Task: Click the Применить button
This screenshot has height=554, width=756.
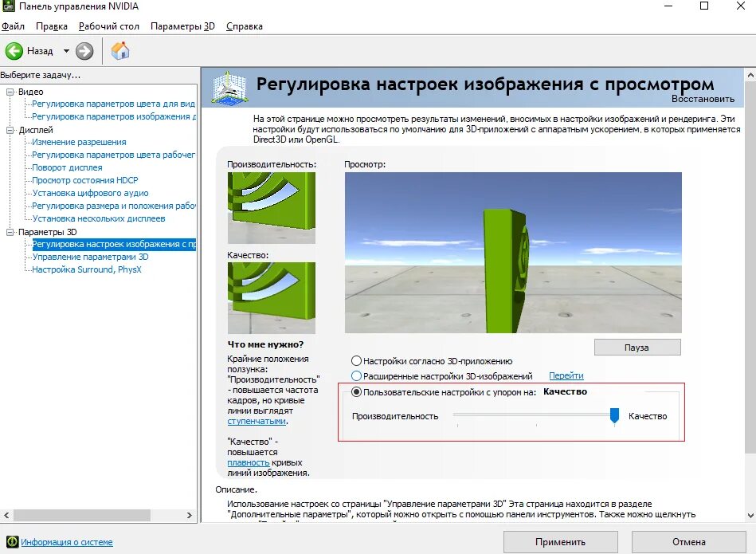Action: tap(560, 542)
